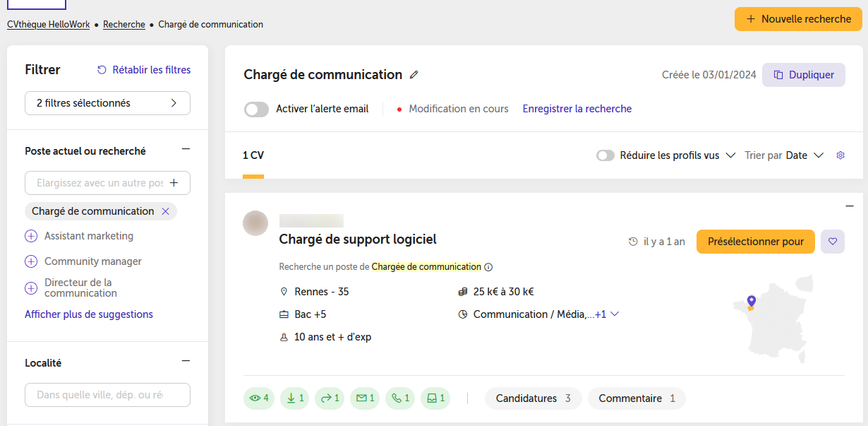The height and width of the screenshot is (426, 868).
Task: Open the 2 filtres sélectionnés panel
Action: pyautogui.click(x=107, y=103)
